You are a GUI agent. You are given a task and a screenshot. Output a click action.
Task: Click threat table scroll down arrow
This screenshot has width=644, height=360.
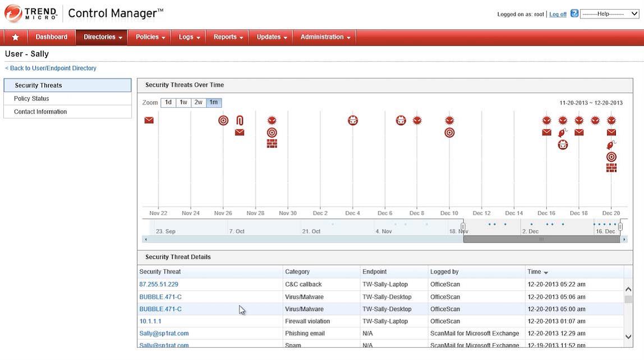[x=628, y=336]
